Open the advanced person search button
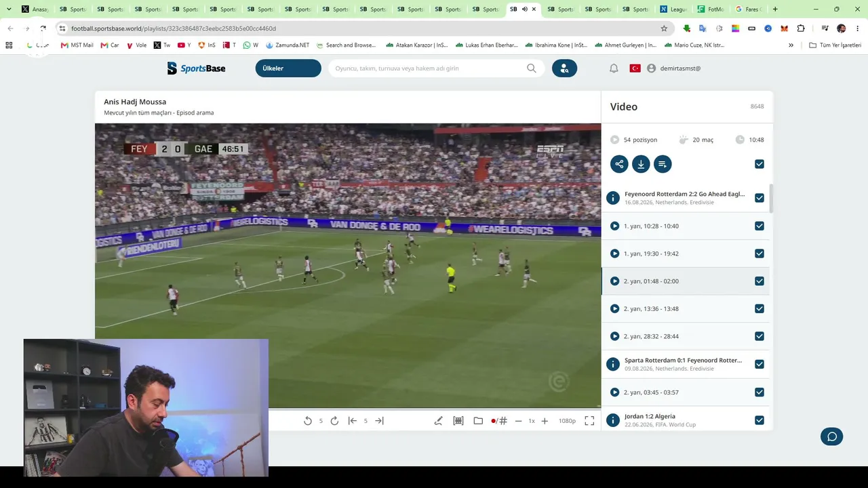 [x=564, y=68]
